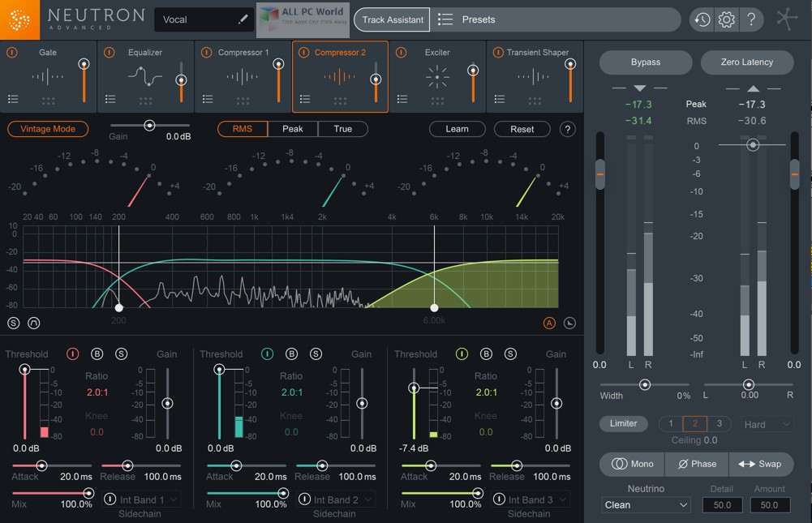This screenshot has width=812, height=523.
Task: Click the Bypass button
Action: coord(645,62)
